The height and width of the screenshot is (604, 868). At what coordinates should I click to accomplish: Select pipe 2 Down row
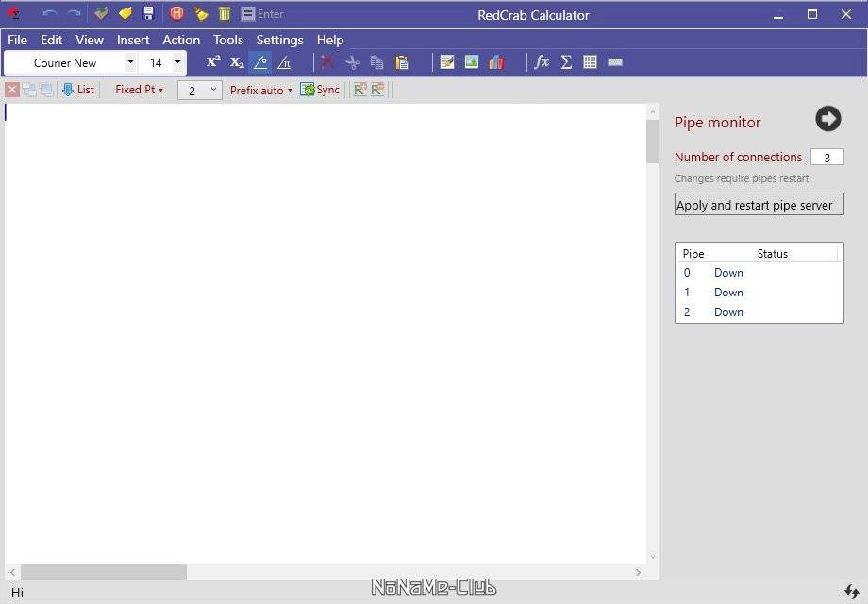(759, 312)
